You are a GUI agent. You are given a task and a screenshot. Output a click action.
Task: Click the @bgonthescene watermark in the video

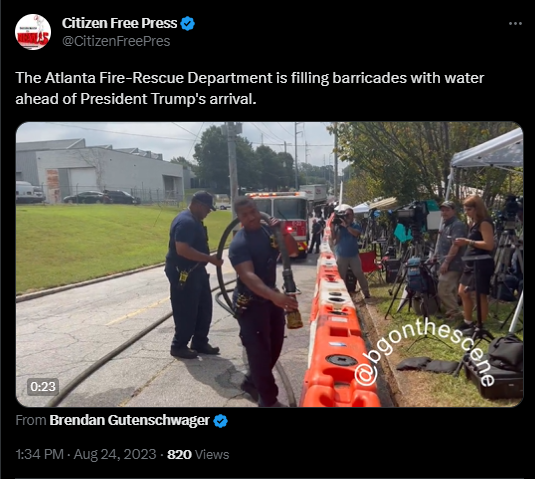point(424,354)
